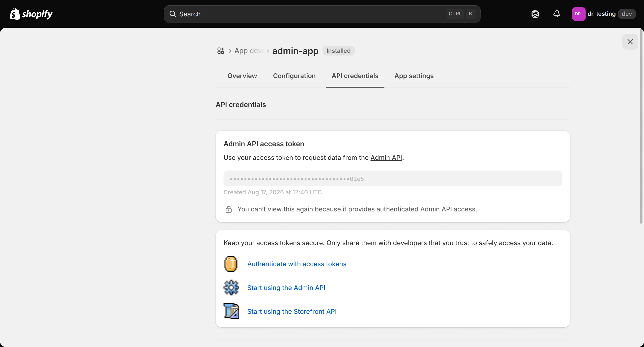Click the dev badge next to dr-testing
This screenshot has height=347, width=644.
click(x=627, y=14)
